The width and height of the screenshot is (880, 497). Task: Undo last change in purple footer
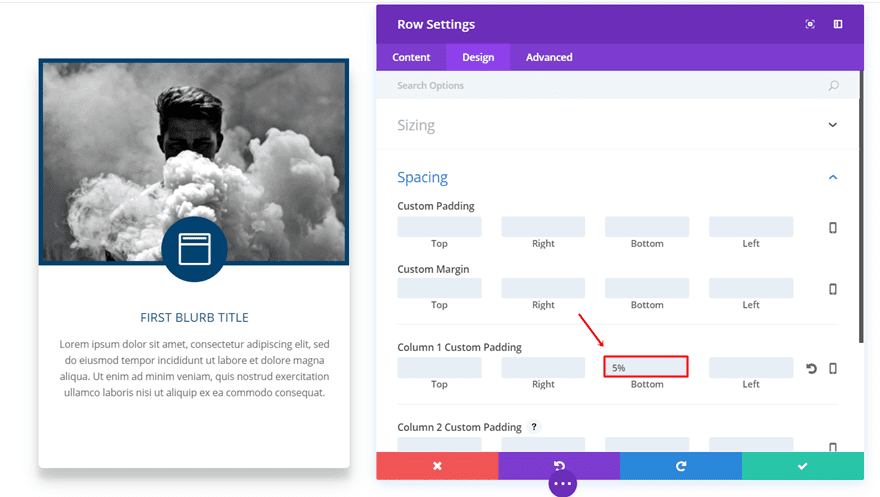tap(559, 466)
